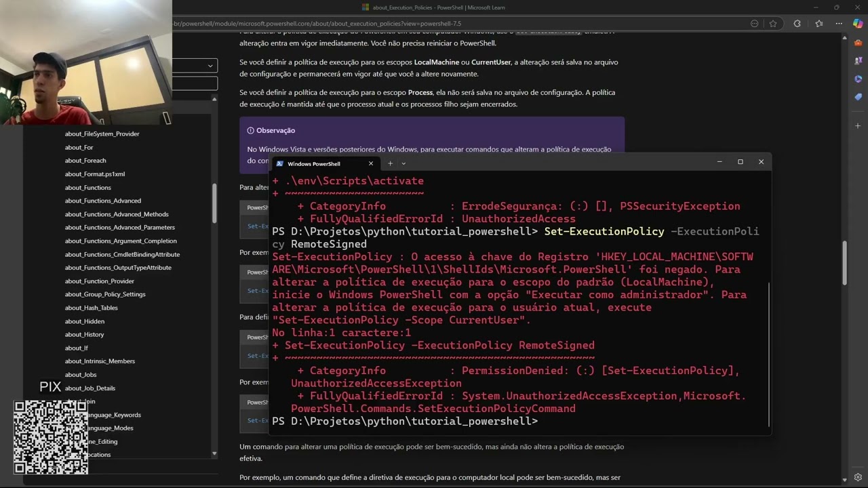Open the version dropdown in docs sidebar
The width and height of the screenshot is (868, 488).
point(195,66)
